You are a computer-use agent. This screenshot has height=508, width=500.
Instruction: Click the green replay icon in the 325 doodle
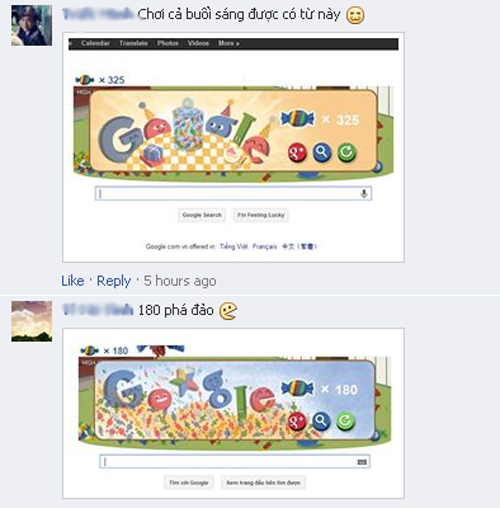click(x=347, y=152)
